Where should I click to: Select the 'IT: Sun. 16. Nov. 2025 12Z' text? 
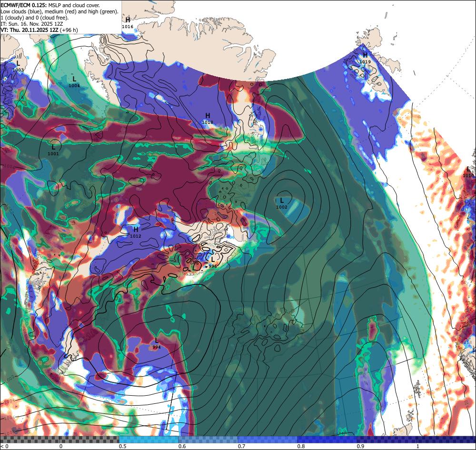31,24
